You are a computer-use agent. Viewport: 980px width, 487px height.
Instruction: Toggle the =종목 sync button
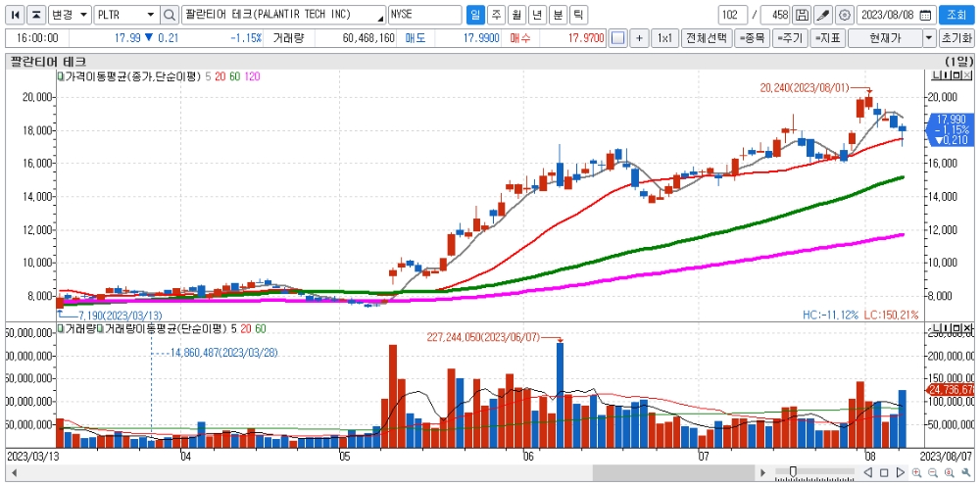pos(752,38)
